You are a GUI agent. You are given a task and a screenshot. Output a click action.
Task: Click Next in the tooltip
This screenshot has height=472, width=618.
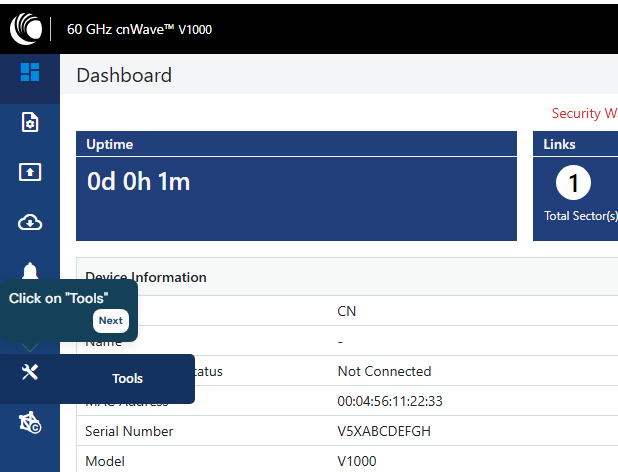(x=111, y=321)
